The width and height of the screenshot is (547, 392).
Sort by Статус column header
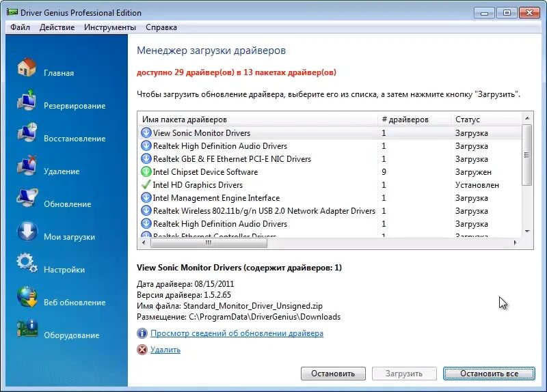(x=486, y=120)
